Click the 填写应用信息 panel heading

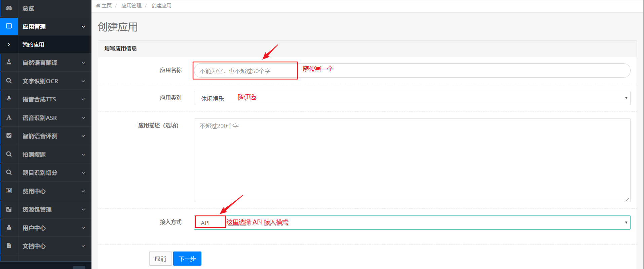121,48
